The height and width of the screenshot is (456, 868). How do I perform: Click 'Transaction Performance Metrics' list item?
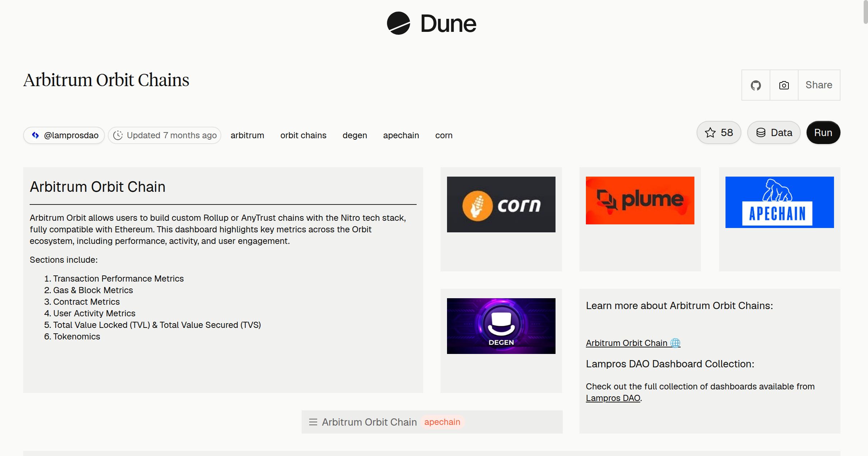point(118,279)
